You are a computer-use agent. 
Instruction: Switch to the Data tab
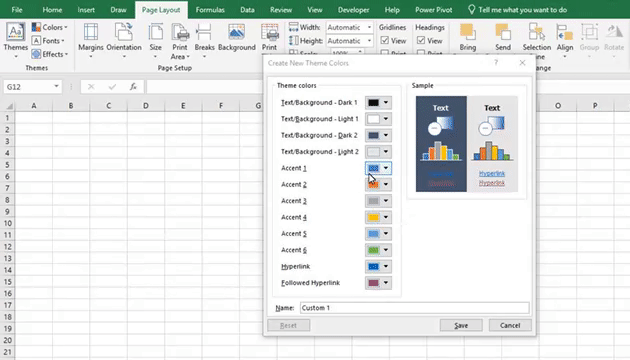click(x=247, y=10)
